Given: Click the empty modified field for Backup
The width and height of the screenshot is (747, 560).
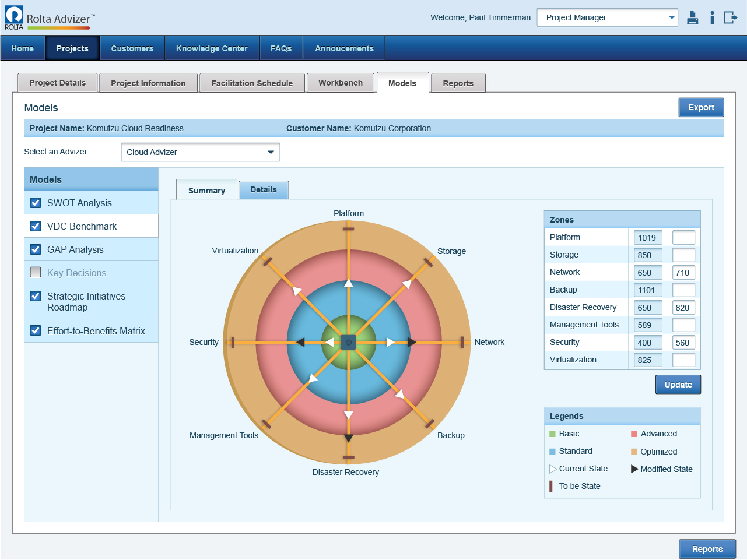Looking at the screenshot, I should click(x=683, y=290).
